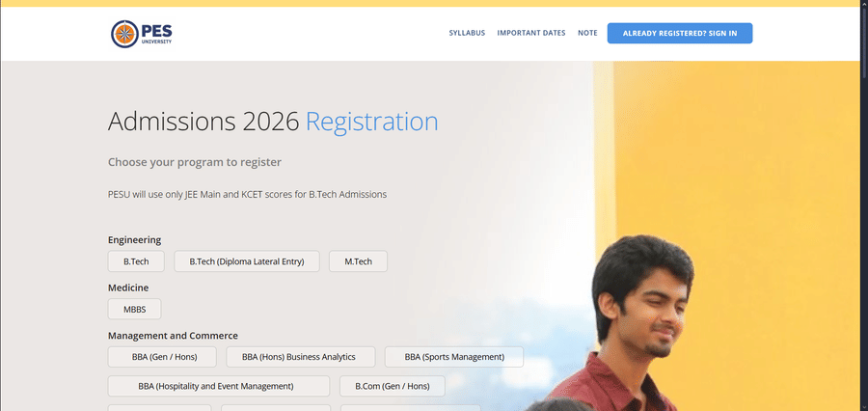Click Choose your program to register text
The height and width of the screenshot is (411, 868).
tap(194, 162)
